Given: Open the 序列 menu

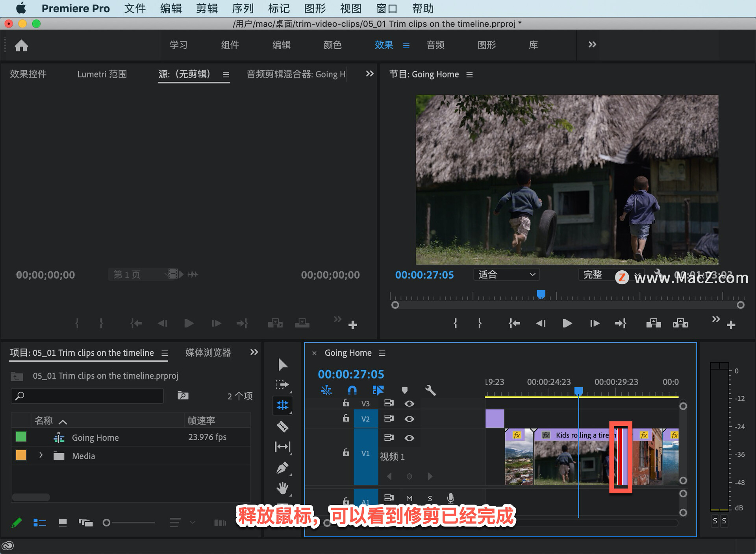Looking at the screenshot, I should pos(243,8).
